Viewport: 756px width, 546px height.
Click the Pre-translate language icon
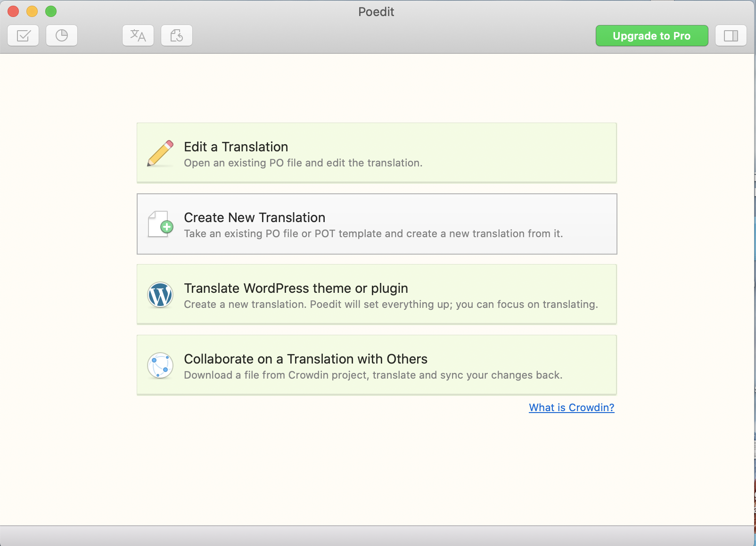[137, 35]
